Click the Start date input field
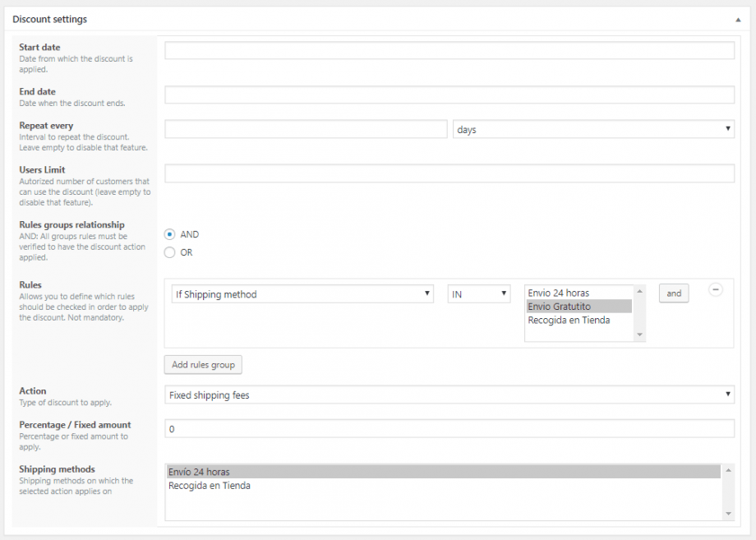The width and height of the screenshot is (756, 540). [x=449, y=51]
